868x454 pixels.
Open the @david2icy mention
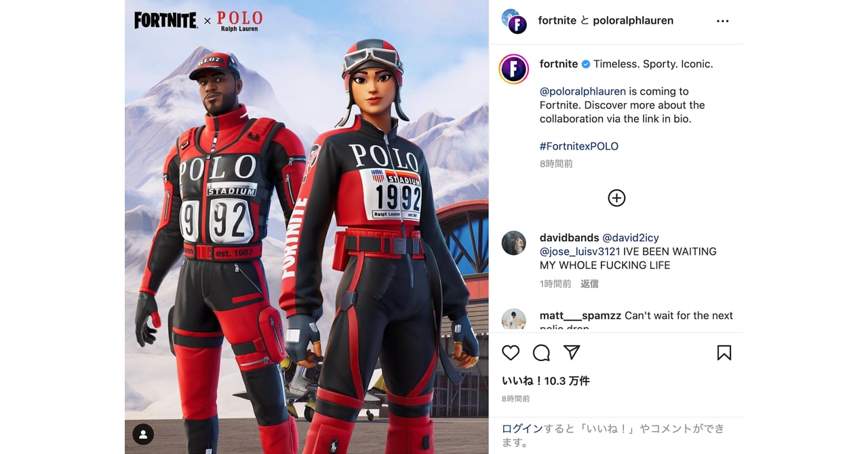coord(631,238)
